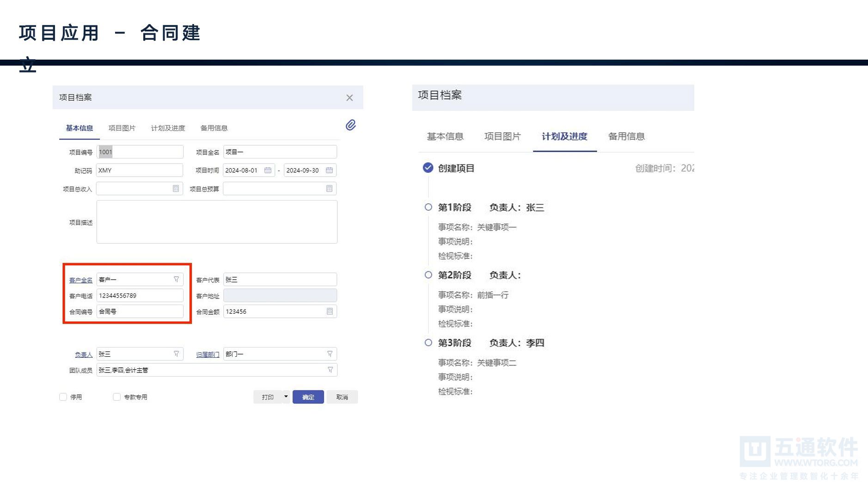
Task: Toggle the 专款专用 checkbox
Action: [117, 396]
